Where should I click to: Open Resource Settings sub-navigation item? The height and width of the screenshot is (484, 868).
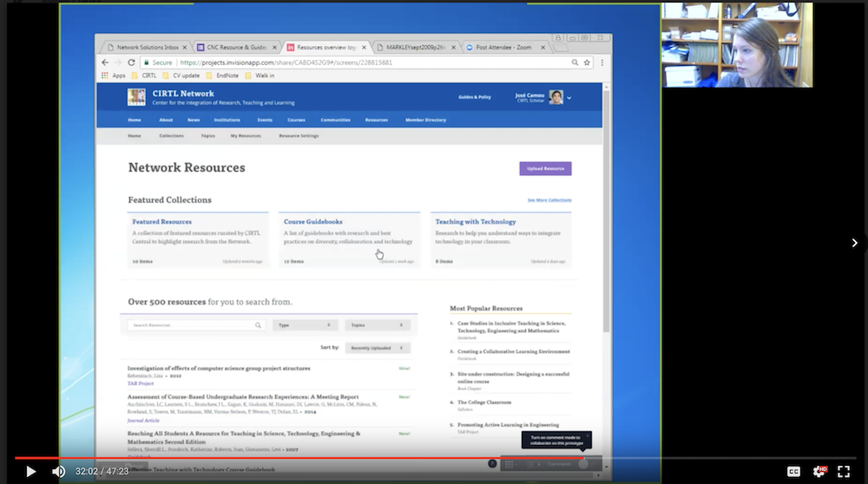coord(299,136)
